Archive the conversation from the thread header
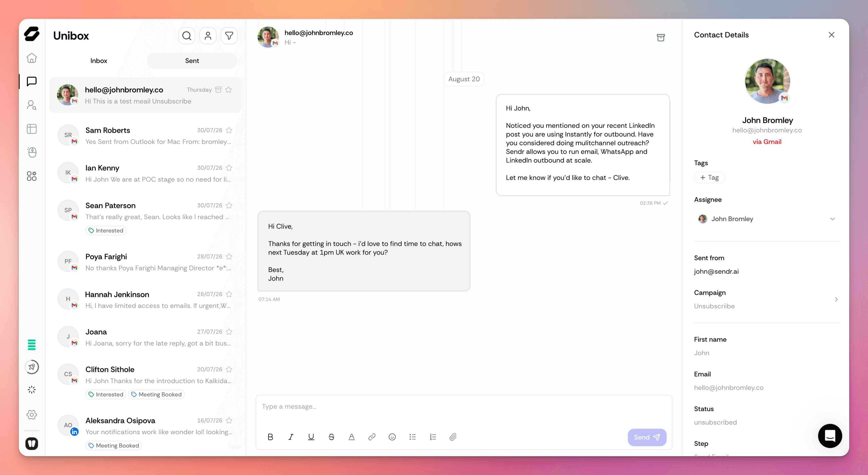This screenshot has height=475, width=868. [661, 37]
